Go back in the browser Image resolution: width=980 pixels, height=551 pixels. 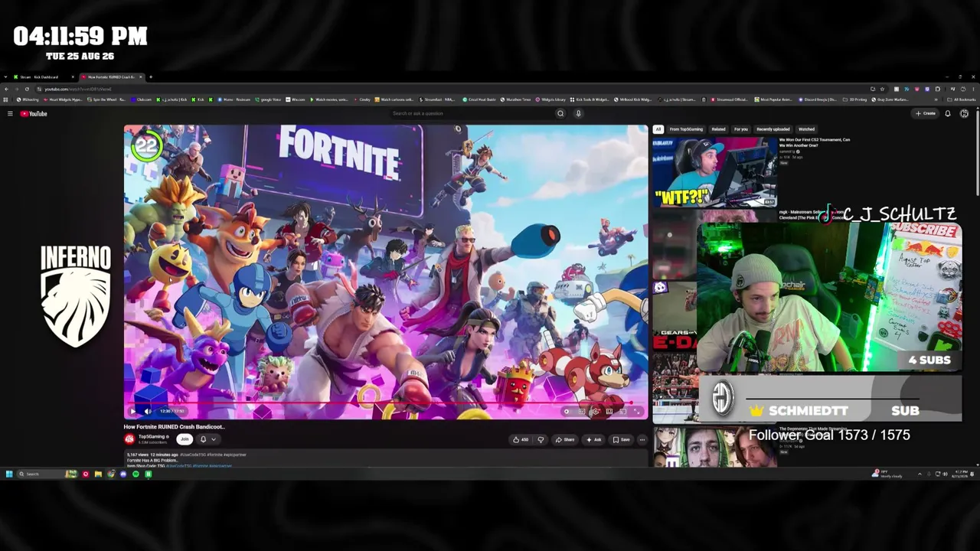coord(6,89)
